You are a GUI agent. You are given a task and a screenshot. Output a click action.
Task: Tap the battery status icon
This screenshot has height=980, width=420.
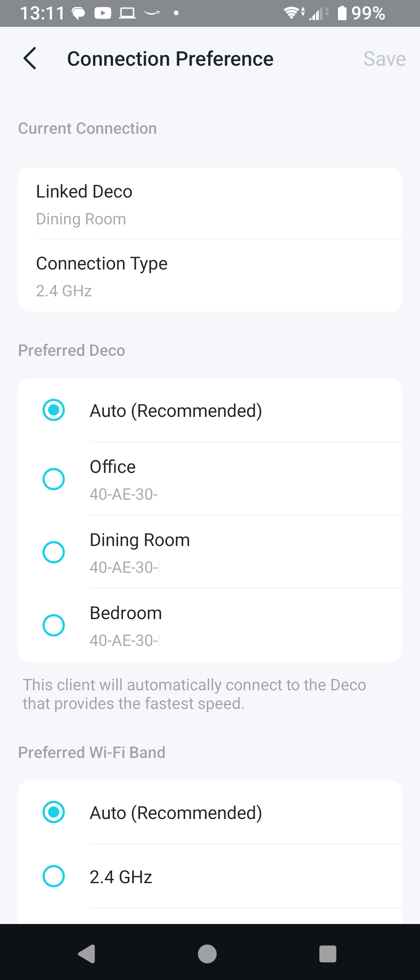(x=342, y=13)
